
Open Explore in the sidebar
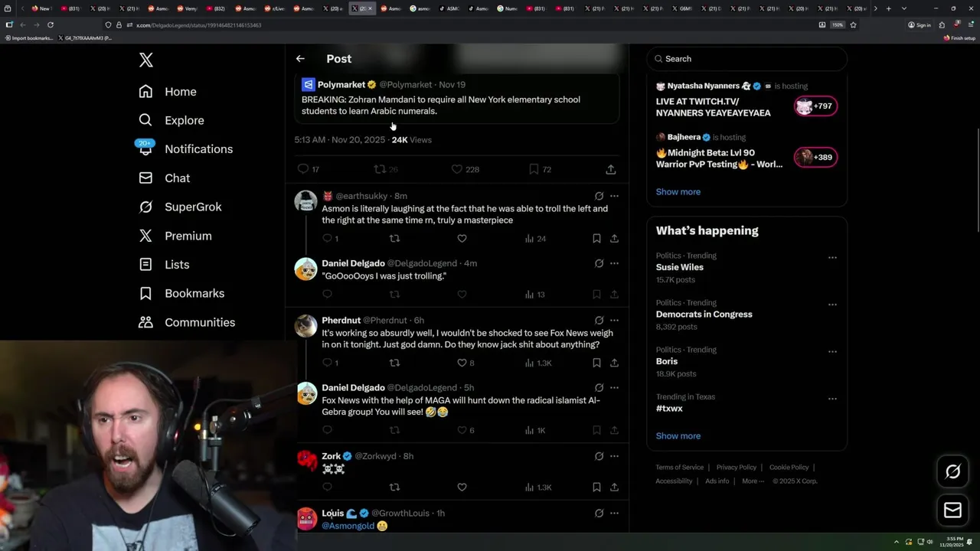point(171,120)
